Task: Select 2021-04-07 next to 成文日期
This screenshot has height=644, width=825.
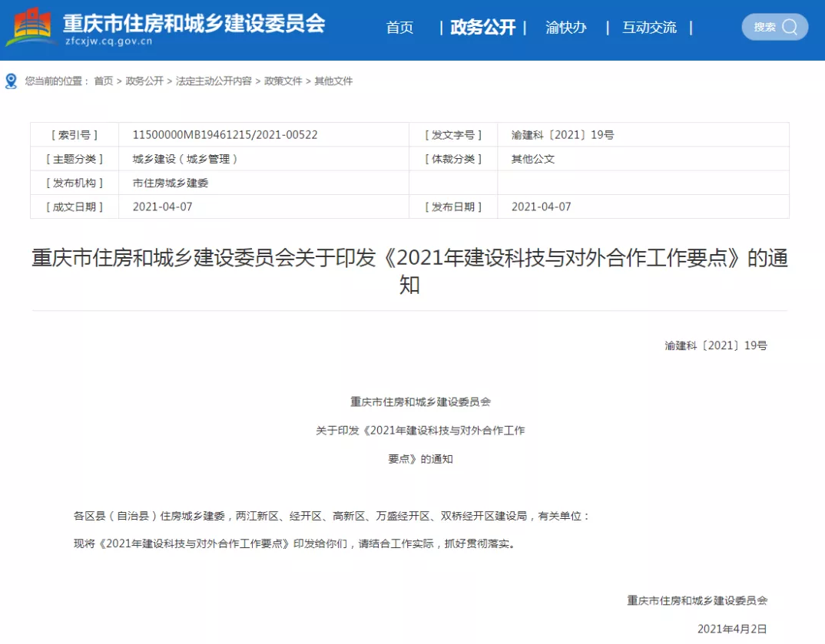Action: click(163, 206)
